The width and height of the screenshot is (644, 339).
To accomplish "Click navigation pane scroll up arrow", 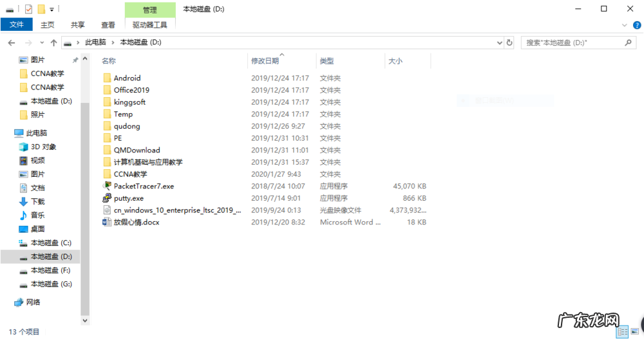I will pos(85,59).
